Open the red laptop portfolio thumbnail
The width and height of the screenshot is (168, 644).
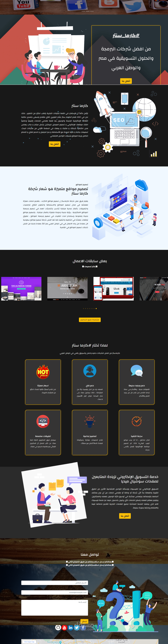pos(114,288)
